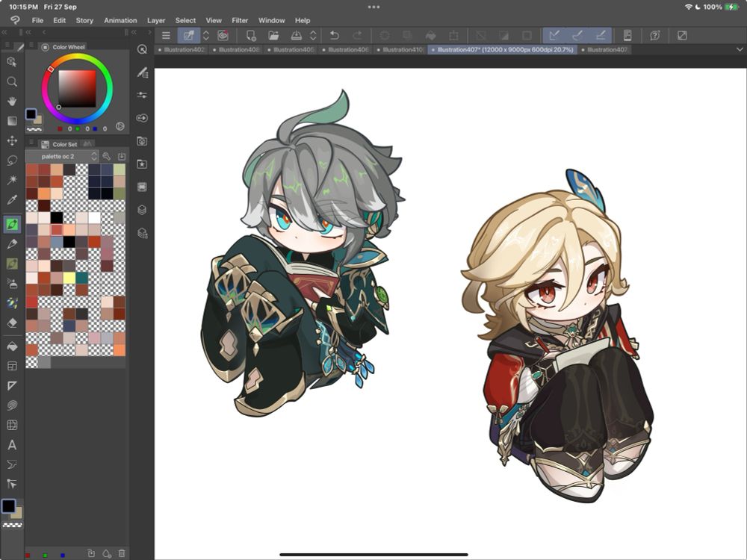Screen dimensions: 747x560
Task: Select the transparent color chip in color wheel panel
Action: [34, 129]
